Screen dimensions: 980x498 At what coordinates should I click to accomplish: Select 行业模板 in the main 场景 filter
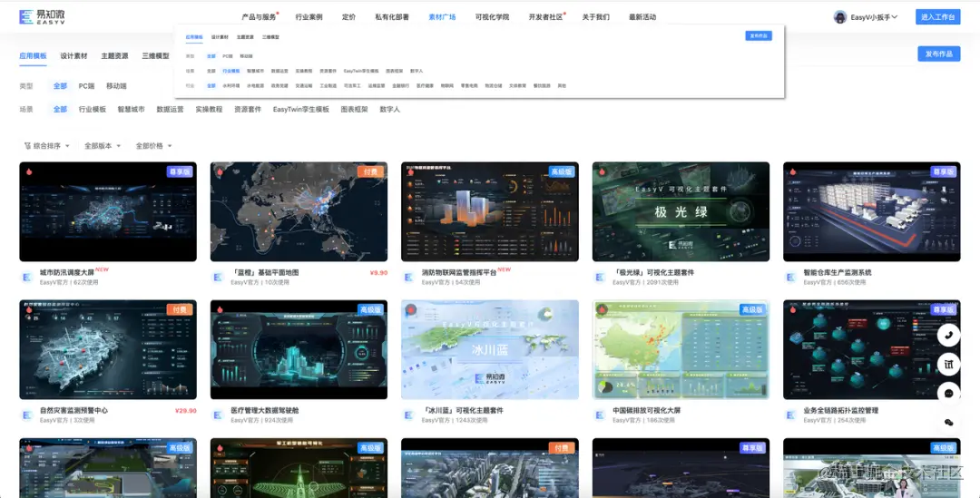pyautogui.click(x=93, y=109)
